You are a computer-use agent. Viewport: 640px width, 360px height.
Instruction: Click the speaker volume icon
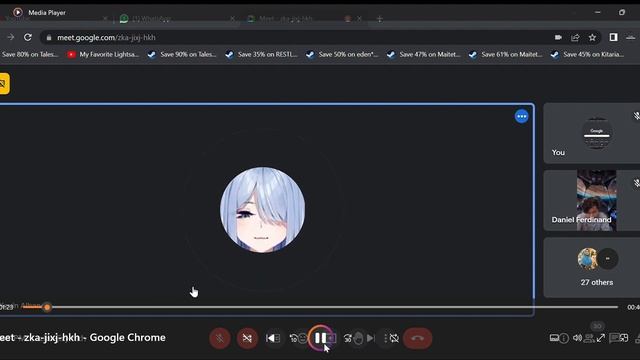pyautogui.click(x=577, y=338)
